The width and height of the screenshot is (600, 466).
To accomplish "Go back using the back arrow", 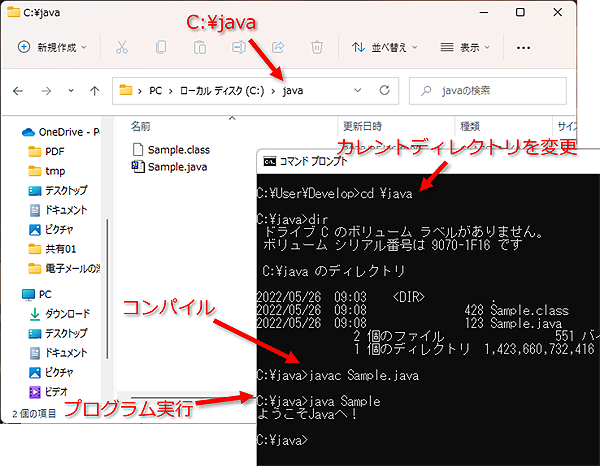I will pos(18,91).
